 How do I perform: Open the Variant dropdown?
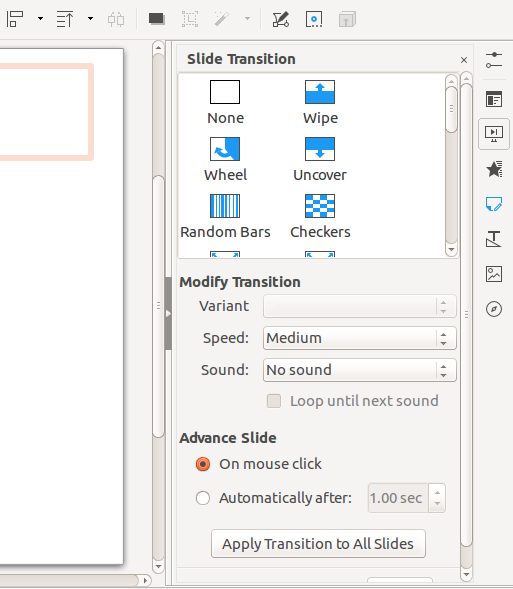pos(360,306)
